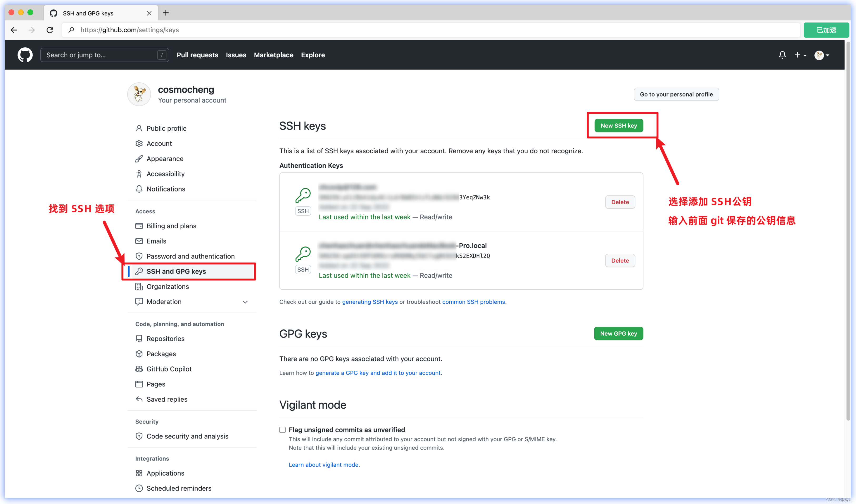Click the New SSH key button

619,125
